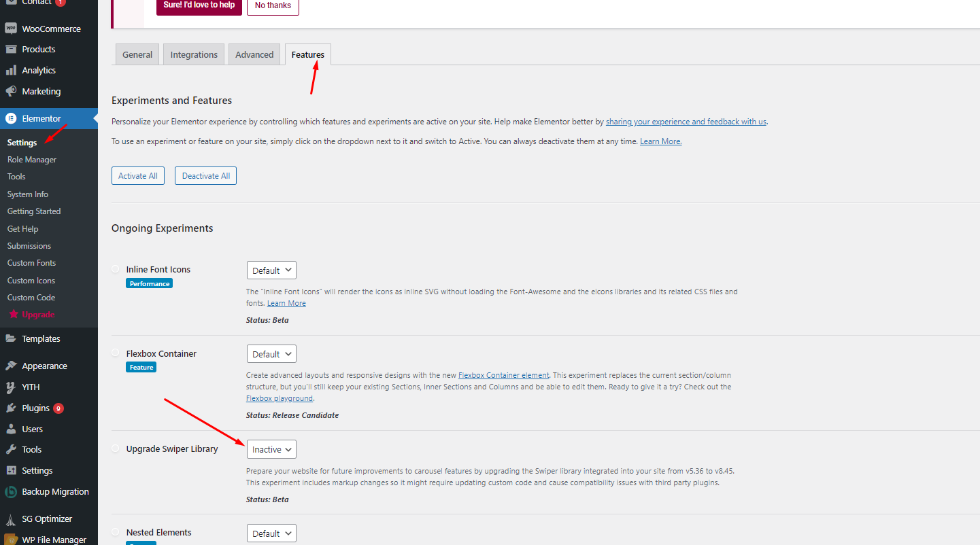Click the No thanks button
Viewport: 980px width, 545px height.
273,5
